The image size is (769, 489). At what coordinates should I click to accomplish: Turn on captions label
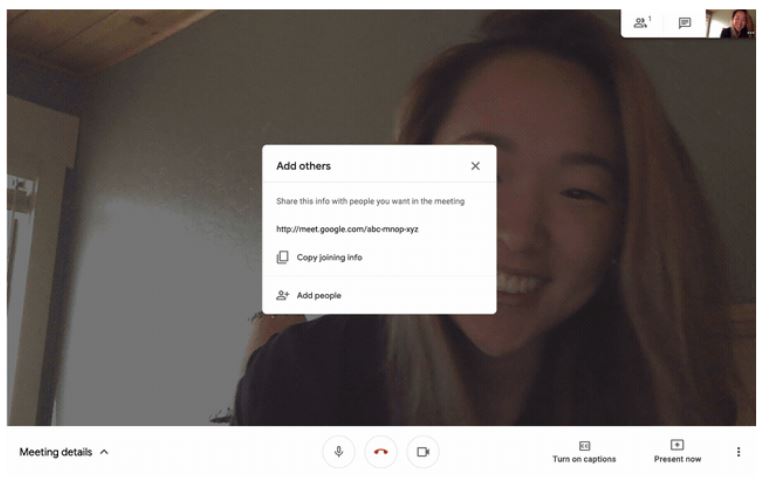click(x=584, y=459)
